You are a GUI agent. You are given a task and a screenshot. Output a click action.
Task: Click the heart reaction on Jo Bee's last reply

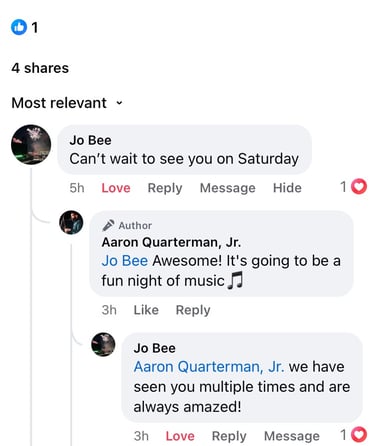(359, 434)
